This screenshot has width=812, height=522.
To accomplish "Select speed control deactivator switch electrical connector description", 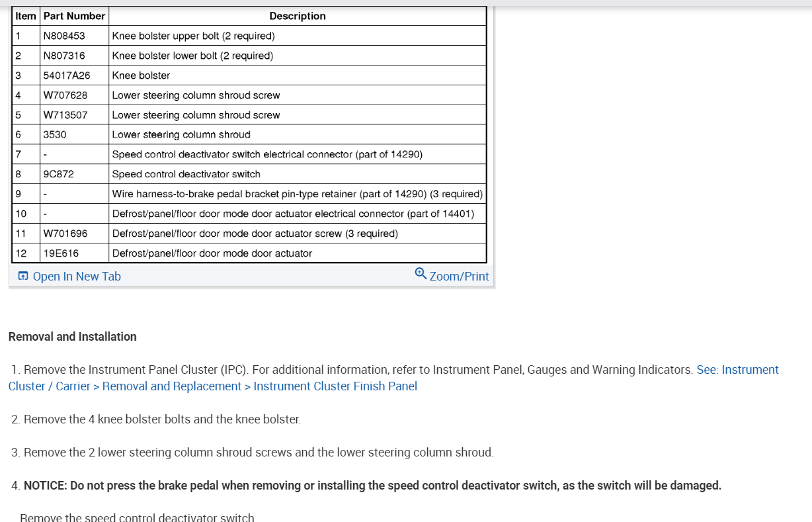I will click(x=267, y=154).
